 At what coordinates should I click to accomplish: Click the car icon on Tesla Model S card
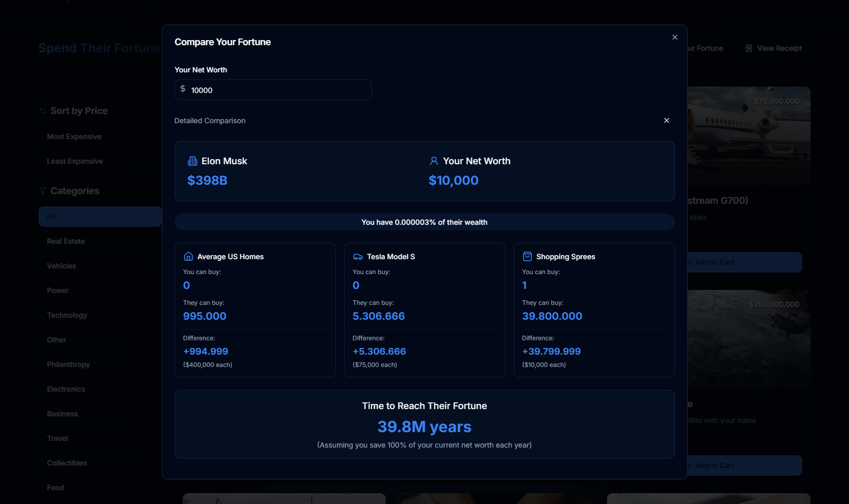point(358,256)
